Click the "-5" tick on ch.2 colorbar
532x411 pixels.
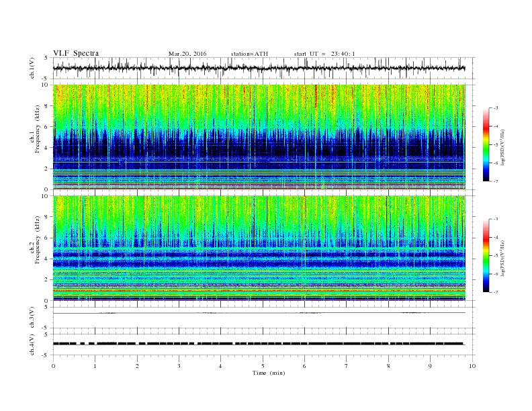[496, 255]
